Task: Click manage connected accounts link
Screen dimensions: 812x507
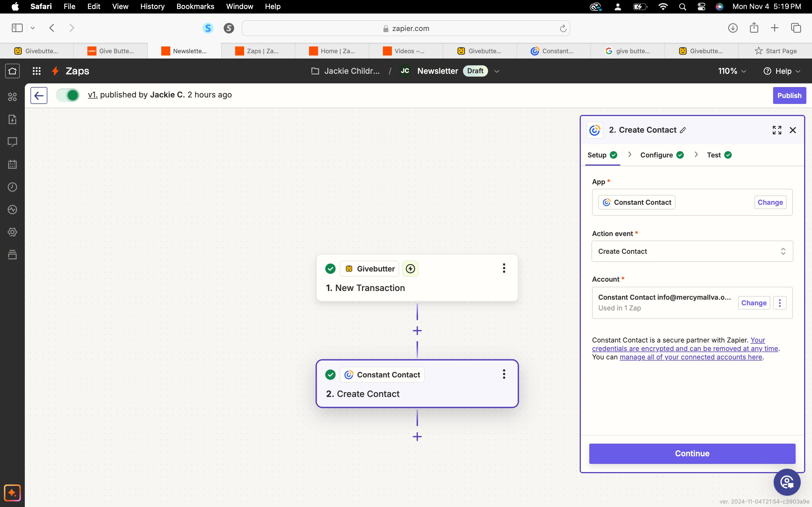Action: (690, 357)
